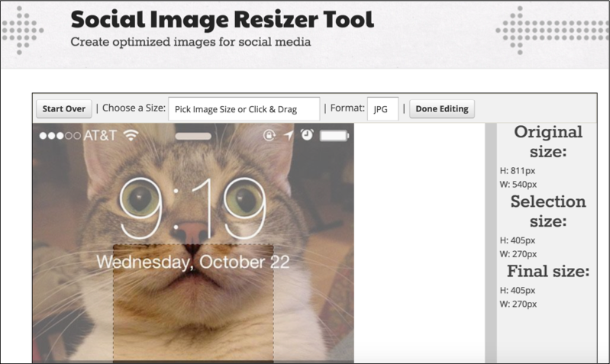
Task: Click the vertical gray scrollbar beside the image
Action: [x=491, y=243]
